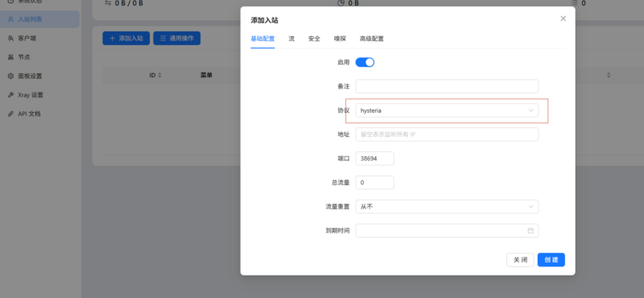This screenshot has width=644, height=298.
Task: Click the calendar icon in 到期时间
Action: 530,230
